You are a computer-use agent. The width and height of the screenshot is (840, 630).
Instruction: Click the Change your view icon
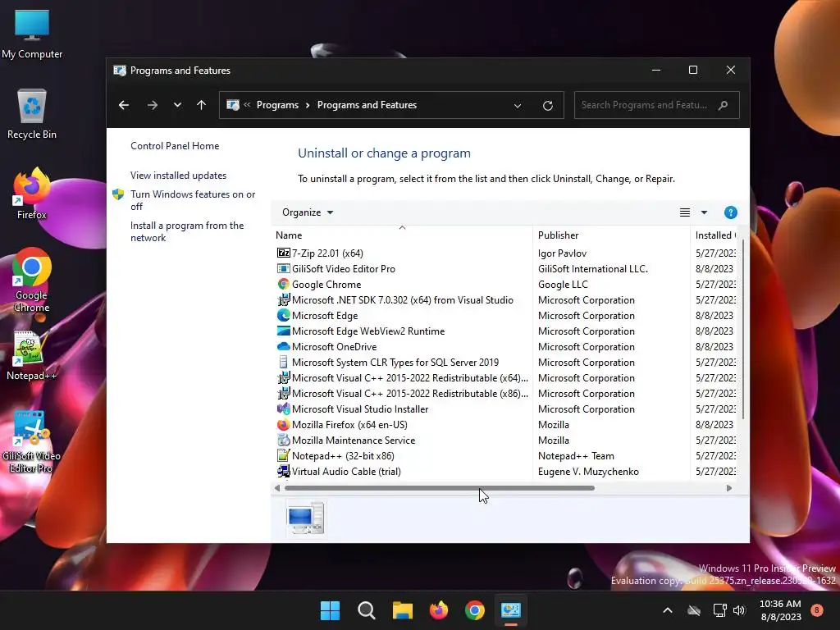(x=685, y=212)
